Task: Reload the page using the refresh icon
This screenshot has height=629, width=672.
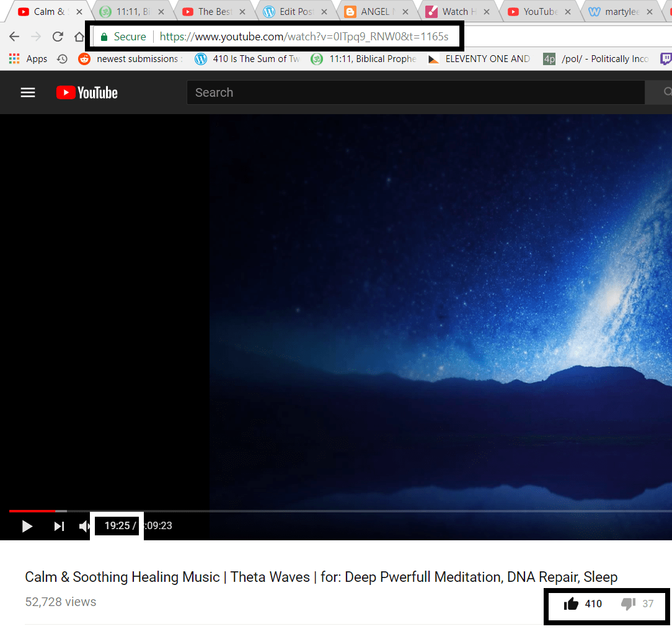Action: click(58, 37)
